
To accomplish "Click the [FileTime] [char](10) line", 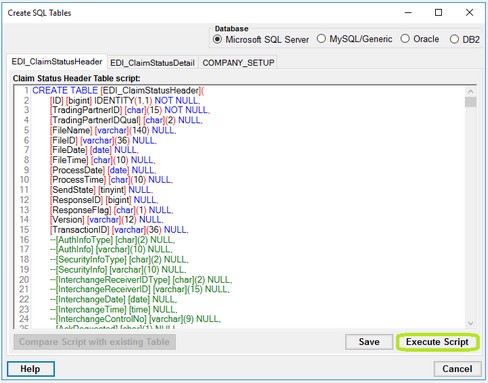I will [x=103, y=160].
